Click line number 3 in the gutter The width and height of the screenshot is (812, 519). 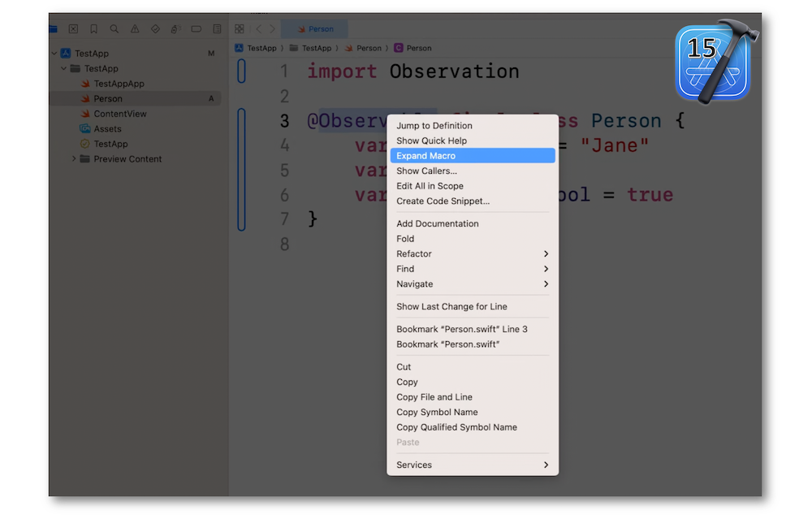click(285, 121)
